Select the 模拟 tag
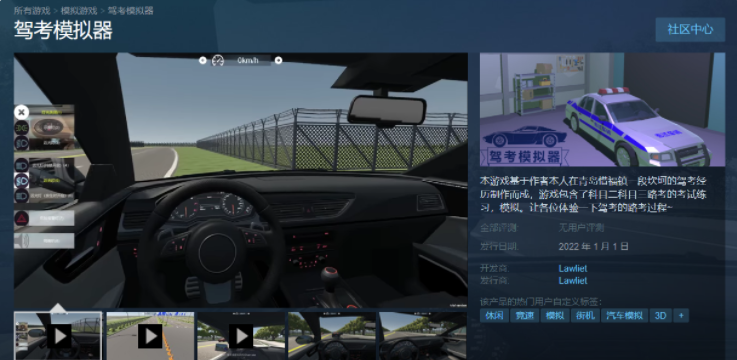This screenshot has width=737, height=360. coord(554,315)
